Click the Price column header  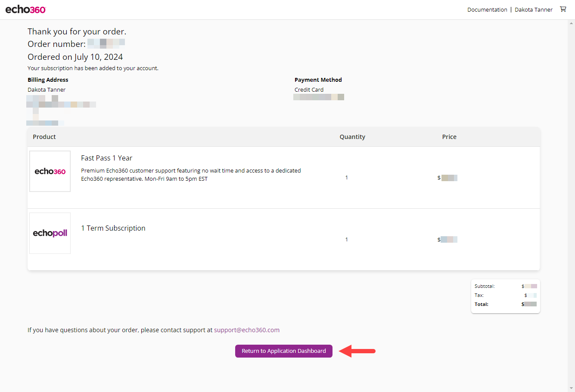[449, 137]
